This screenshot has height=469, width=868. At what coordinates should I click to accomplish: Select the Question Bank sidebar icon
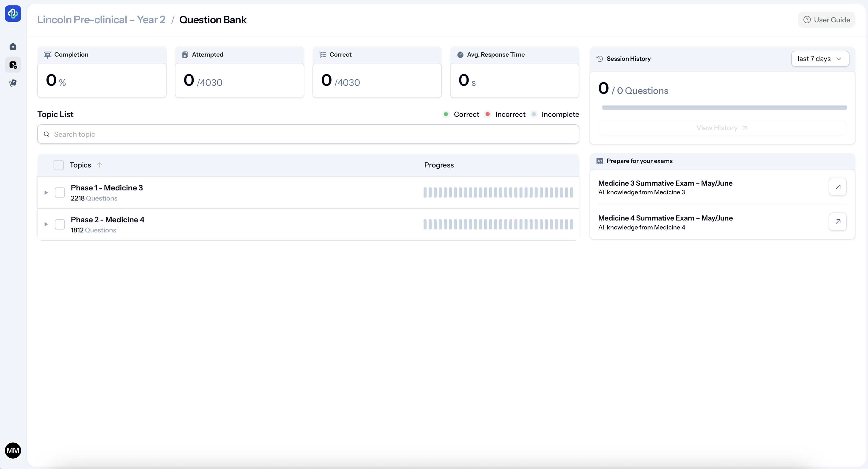13,65
